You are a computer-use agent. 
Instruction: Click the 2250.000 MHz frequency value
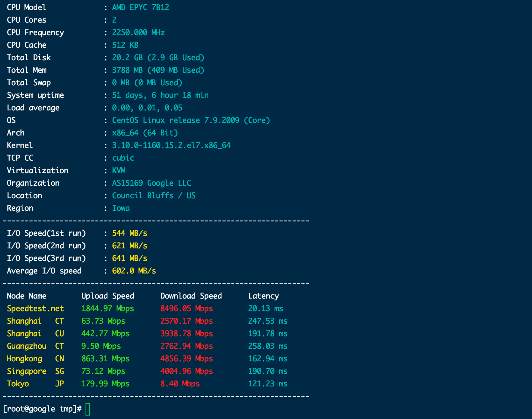pos(138,33)
